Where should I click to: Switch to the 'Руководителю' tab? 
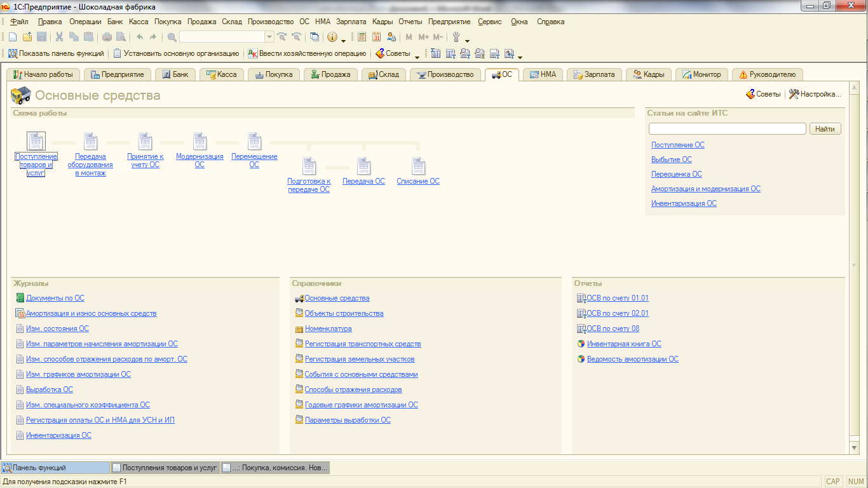(767, 74)
